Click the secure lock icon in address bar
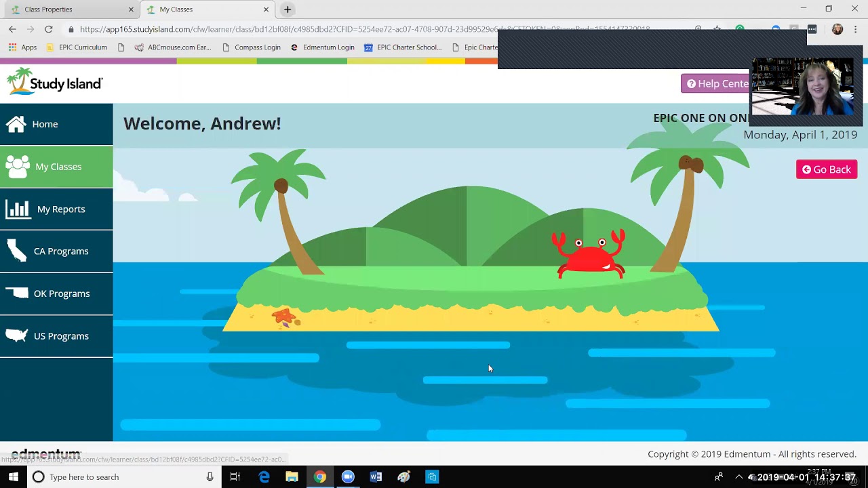The image size is (868, 488). (x=71, y=29)
